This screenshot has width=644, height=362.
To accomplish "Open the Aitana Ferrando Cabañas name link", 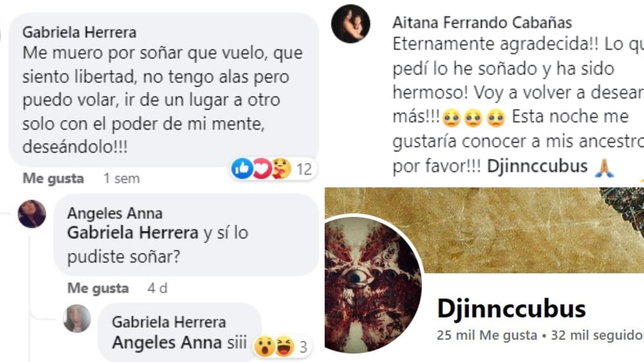I will click(x=482, y=23).
